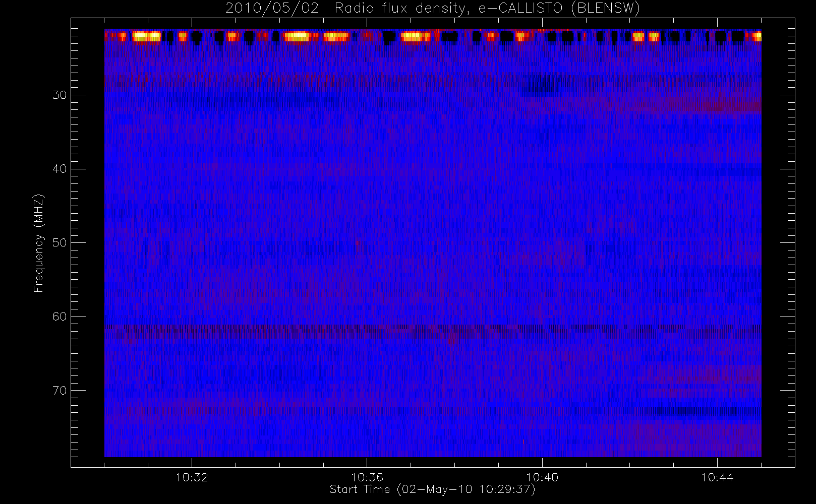Click the frequency tick label '70'
The width and height of the screenshot is (816, 504).
coord(60,391)
